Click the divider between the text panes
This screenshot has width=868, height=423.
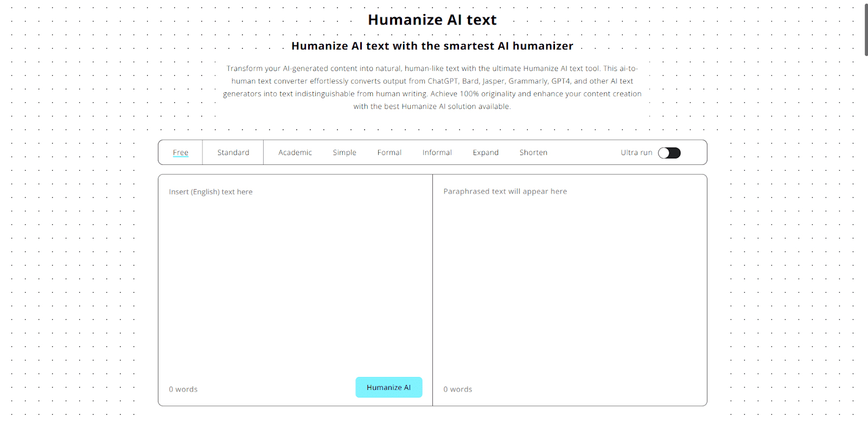click(432, 290)
